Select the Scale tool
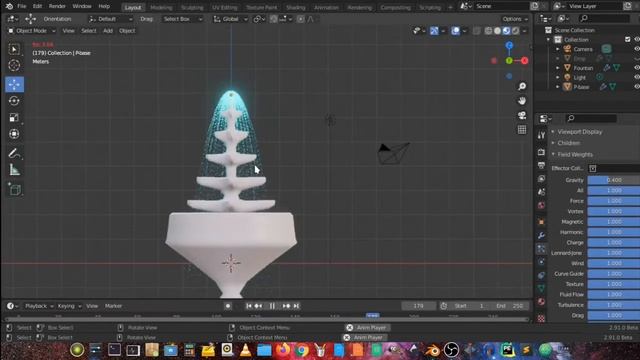The height and width of the screenshot is (360, 640). click(x=14, y=118)
